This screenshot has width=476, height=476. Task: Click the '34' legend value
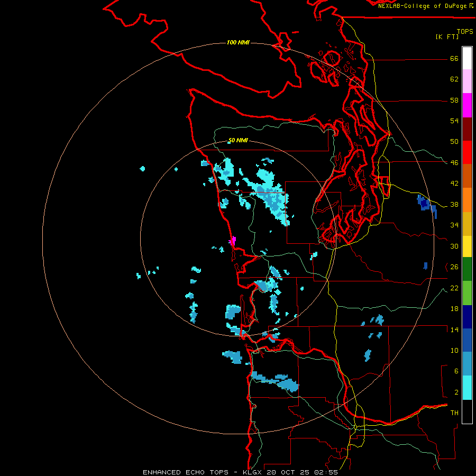(454, 225)
